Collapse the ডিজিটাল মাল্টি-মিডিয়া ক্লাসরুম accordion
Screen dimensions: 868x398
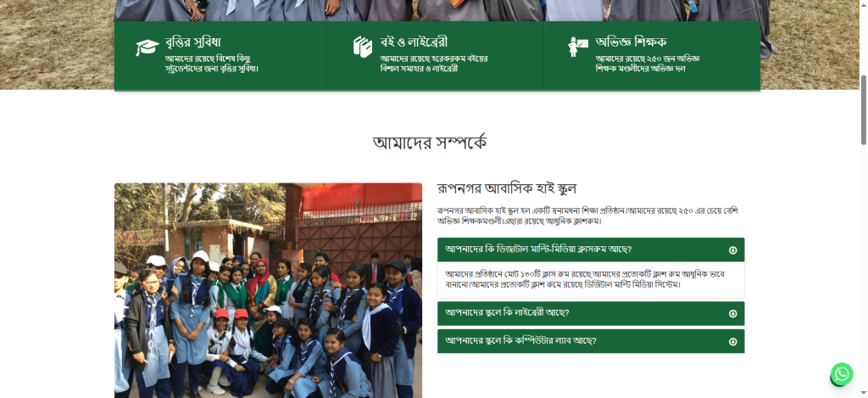(591, 249)
